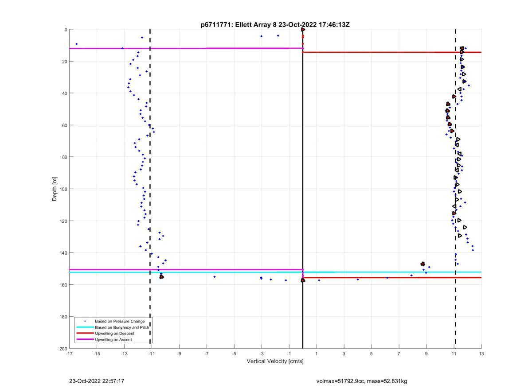Click the timestamp '23-Oct-2022 22:57:17'
This screenshot has width=532, height=392.
tap(97, 381)
